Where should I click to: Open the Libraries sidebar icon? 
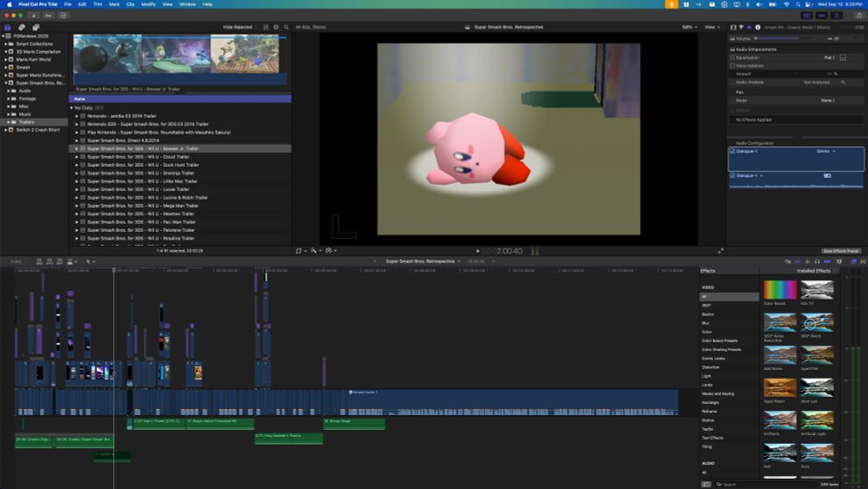coord(8,27)
